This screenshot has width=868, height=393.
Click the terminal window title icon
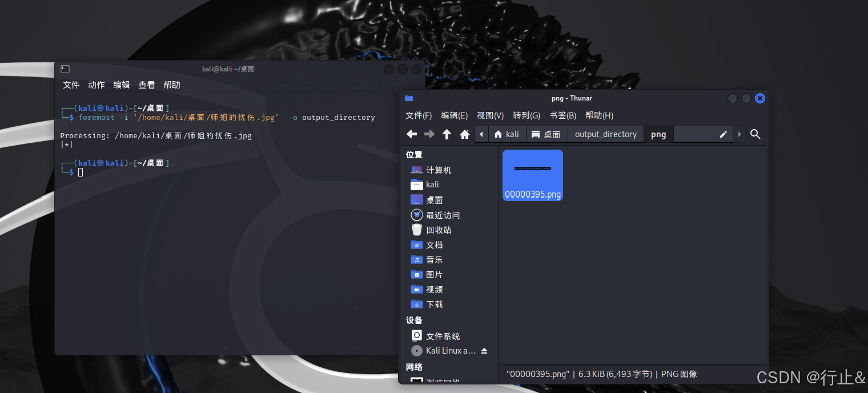click(x=65, y=69)
